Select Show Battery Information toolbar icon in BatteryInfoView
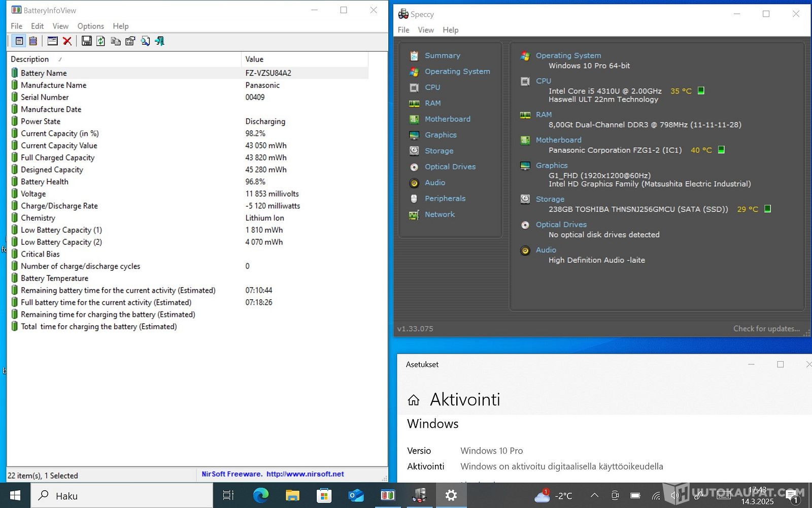Screen dimensions: 812x508 click(x=19, y=41)
